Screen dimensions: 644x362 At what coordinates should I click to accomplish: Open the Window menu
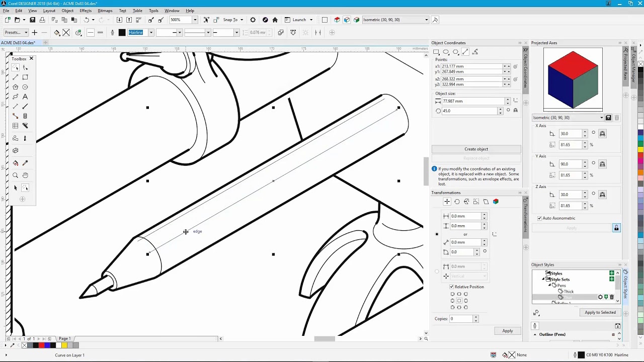(172, 11)
